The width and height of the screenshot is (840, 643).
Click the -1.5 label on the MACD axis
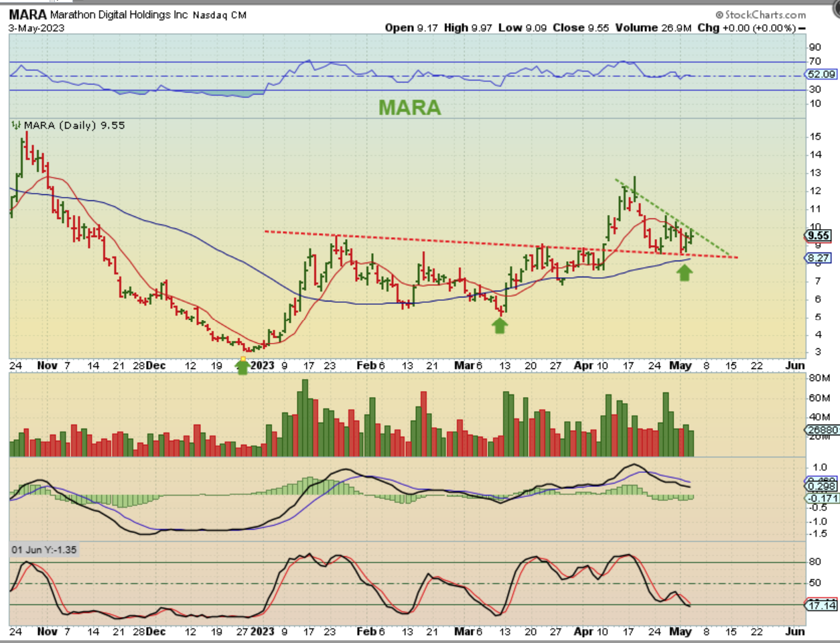(x=817, y=534)
